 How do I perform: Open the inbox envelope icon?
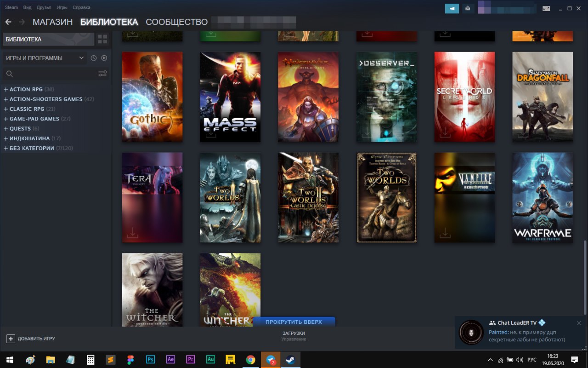click(468, 8)
